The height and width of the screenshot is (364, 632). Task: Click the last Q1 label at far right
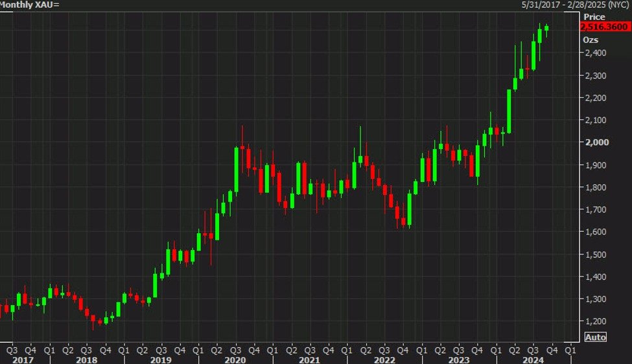pyautogui.click(x=570, y=349)
